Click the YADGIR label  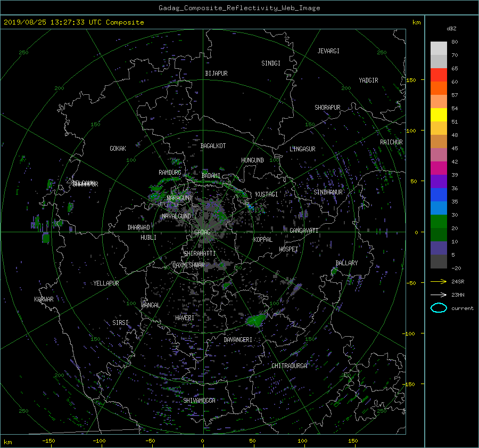368,80
